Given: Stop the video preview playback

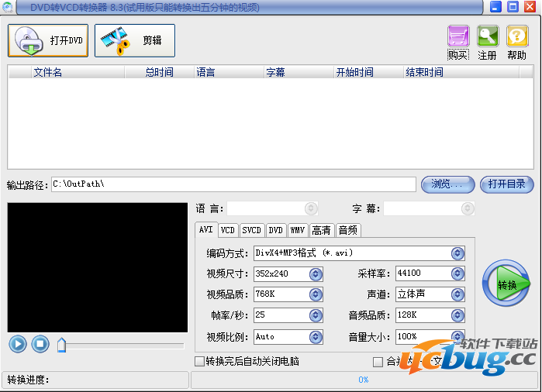Looking at the screenshot, I should 40,344.
